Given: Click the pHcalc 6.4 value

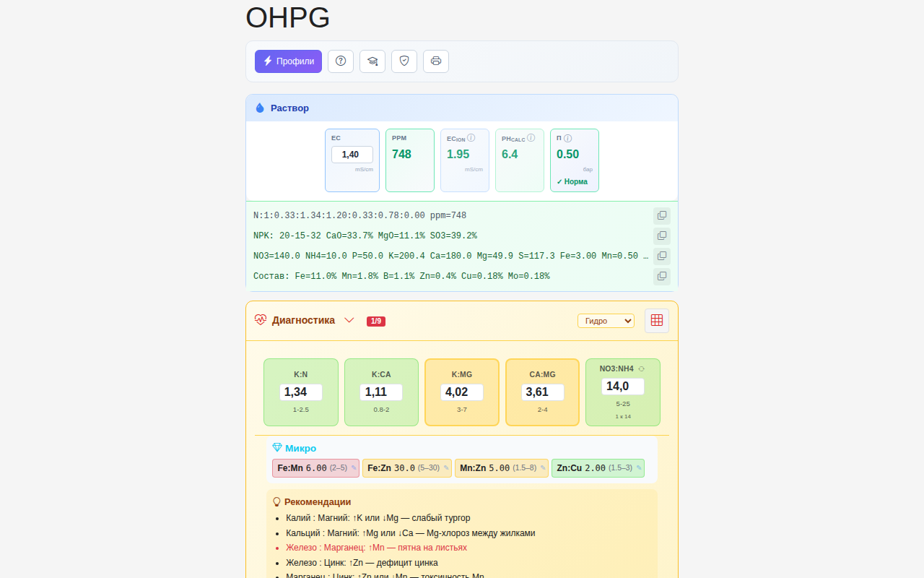Looking at the screenshot, I should pos(510,154).
